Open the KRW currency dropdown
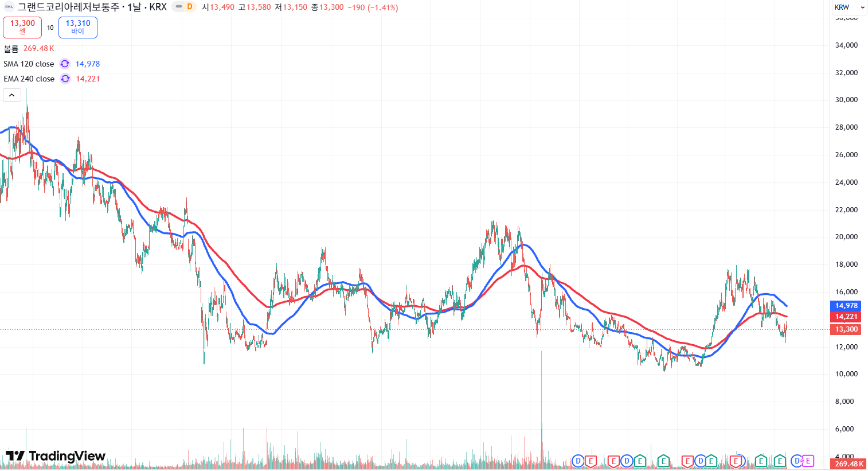868x471 pixels. 849,7
